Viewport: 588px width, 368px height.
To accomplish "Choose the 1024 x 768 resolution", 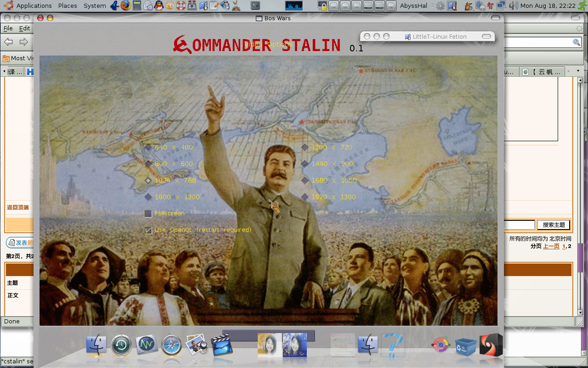I will point(170,180).
